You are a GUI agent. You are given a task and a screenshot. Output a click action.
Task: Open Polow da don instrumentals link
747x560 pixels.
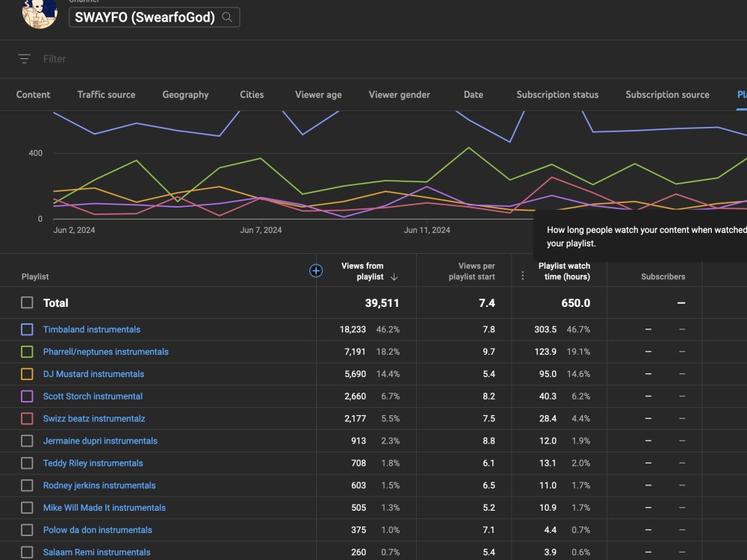[97, 530]
